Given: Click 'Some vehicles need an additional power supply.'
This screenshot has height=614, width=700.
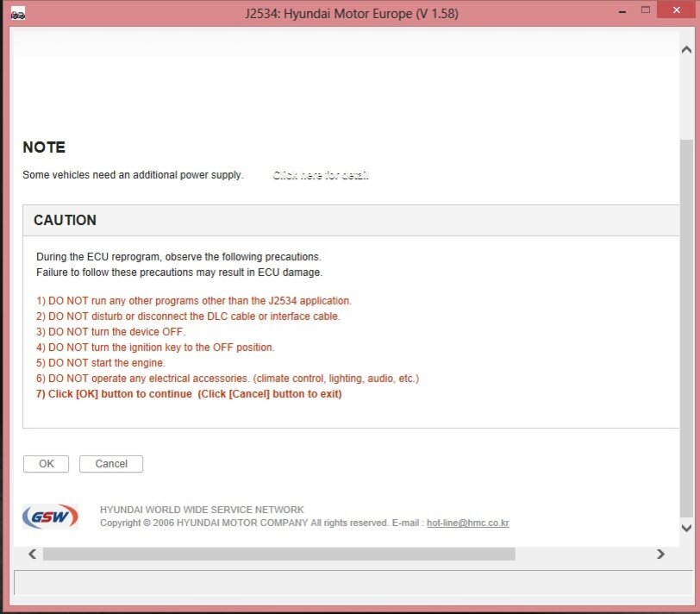Looking at the screenshot, I should click(x=133, y=175).
